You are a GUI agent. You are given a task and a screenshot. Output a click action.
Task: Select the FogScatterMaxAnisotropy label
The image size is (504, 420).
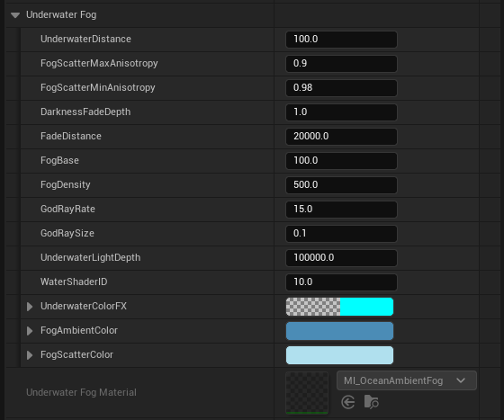point(99,64)
